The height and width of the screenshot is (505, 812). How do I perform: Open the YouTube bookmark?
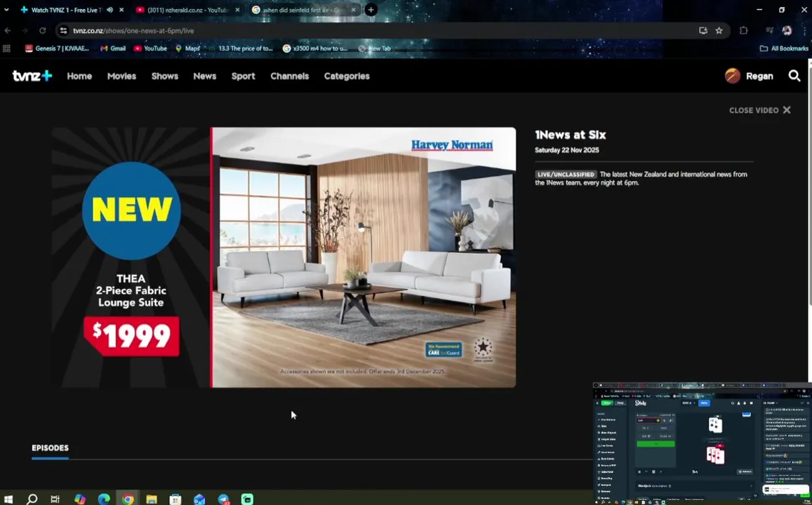pos(150,48)
